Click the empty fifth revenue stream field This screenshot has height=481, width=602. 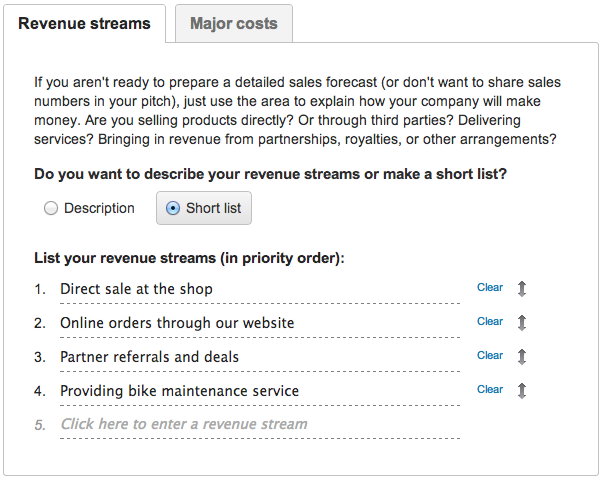(x=260, y=425)
